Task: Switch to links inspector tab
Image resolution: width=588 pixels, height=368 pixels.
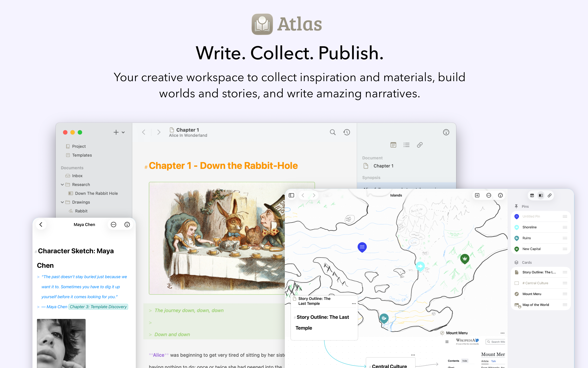Action: tap(420, 145)
